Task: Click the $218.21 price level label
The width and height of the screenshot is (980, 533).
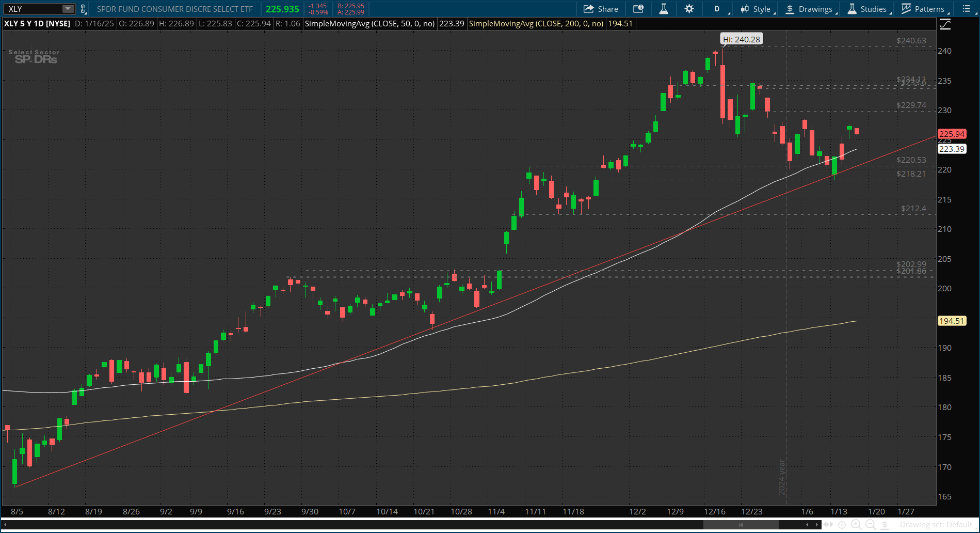Action: [911, 174]
